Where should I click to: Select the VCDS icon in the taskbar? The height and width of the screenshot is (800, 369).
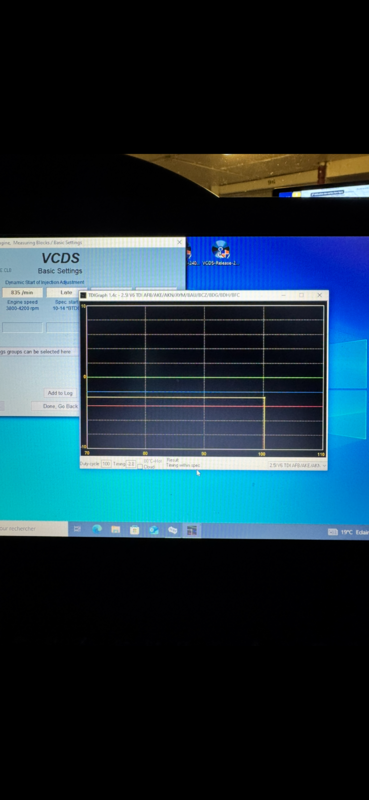click(x=173, y=530)
